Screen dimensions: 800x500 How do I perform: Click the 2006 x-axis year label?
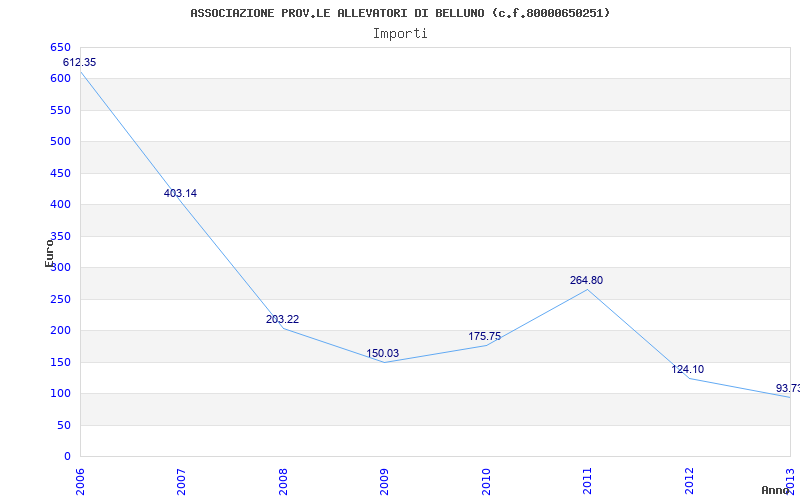[x=80, y=481]
